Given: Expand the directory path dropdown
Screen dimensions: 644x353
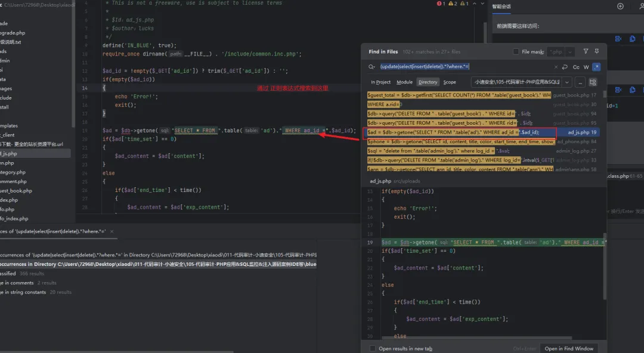Looking at the screenshot, I should [x=567, y=82].
